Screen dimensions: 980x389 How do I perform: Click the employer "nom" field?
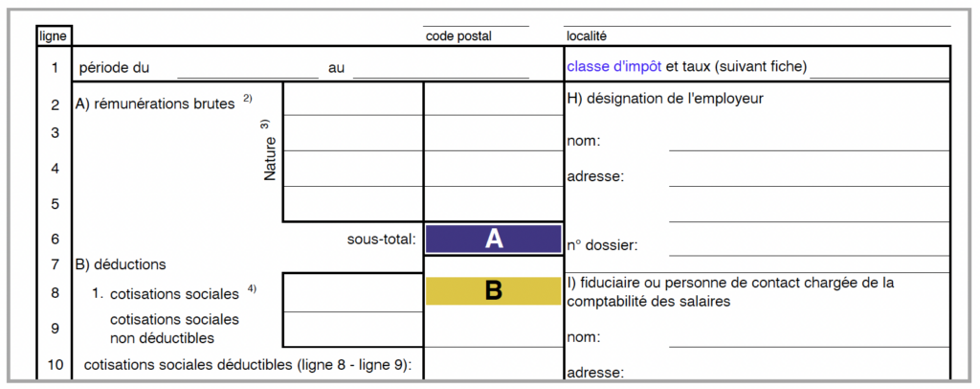tap(809, 141)
